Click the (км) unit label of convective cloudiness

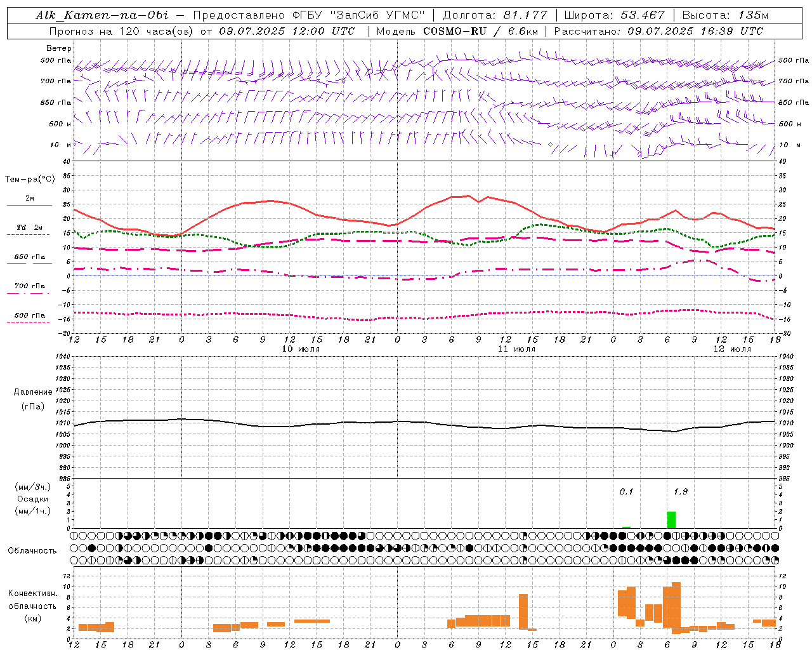[33, 618]
